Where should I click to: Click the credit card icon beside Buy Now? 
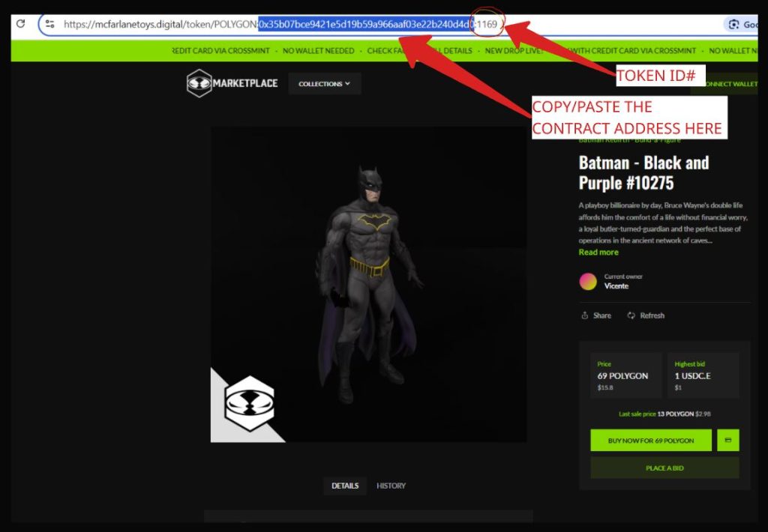click(727, 440)
